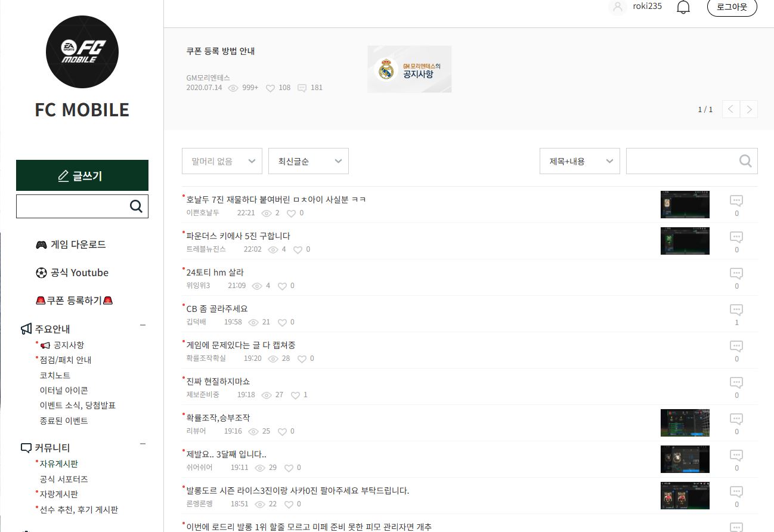
Task: Collapse the 주요안내 section
Action: (143, 325)
